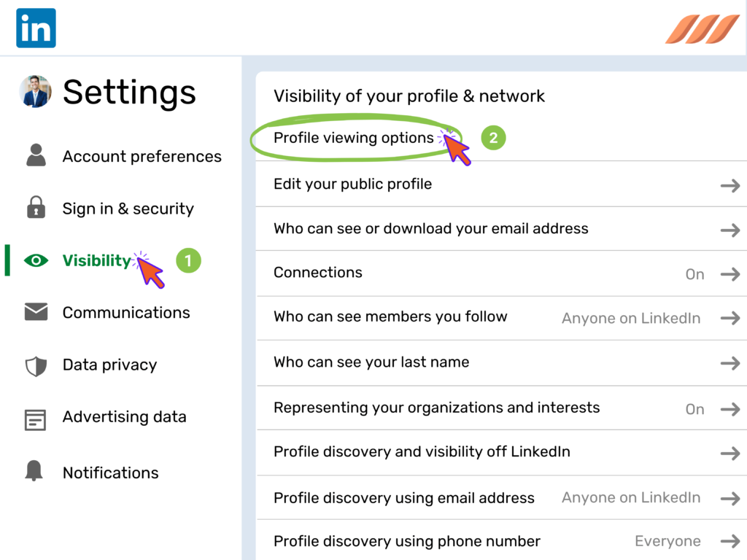Image resolution: width=747 pixels, height=560 pixels.
Task: Click the profile picture next to Settings
Action: [x=35, y=92]
